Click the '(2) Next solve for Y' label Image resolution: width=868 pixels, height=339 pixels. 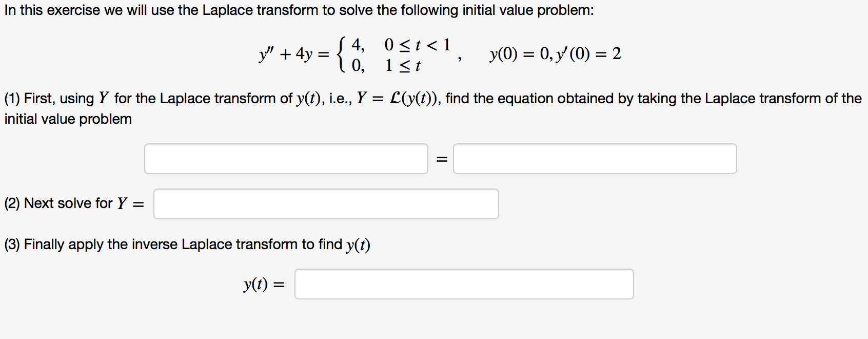point(72,203)
